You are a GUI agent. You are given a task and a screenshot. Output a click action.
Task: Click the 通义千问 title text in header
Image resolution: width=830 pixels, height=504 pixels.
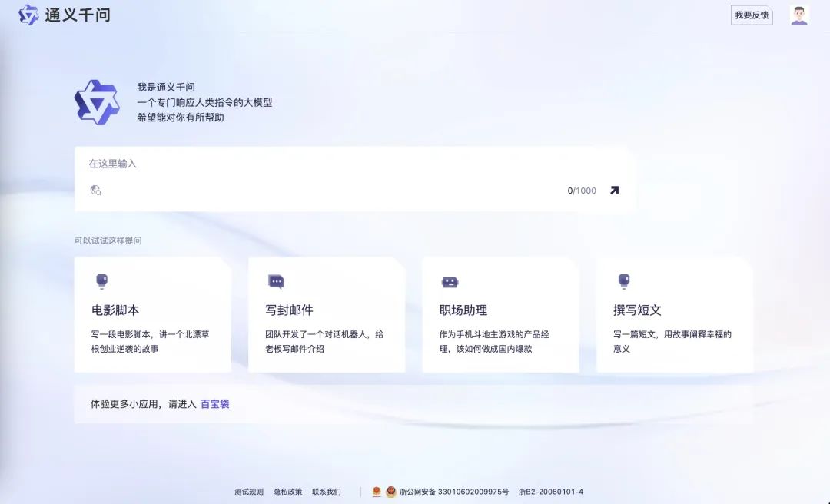point(78,15)
